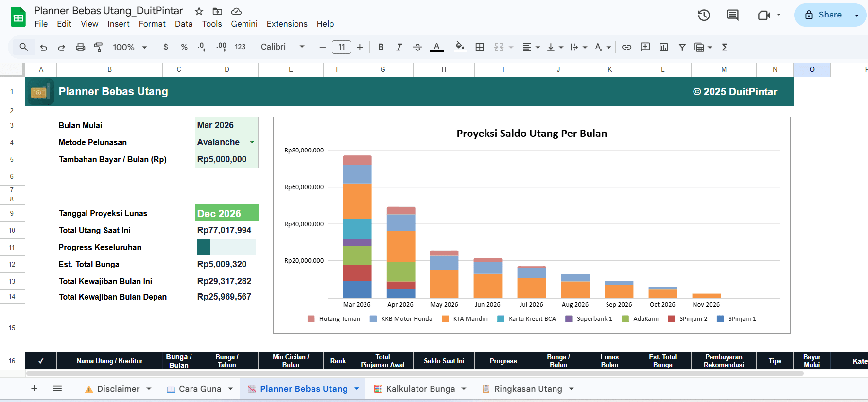Select the Bulan Mulai Mar 2026 cell
Viewport: 868px width, 402px height.
point(226,125)
